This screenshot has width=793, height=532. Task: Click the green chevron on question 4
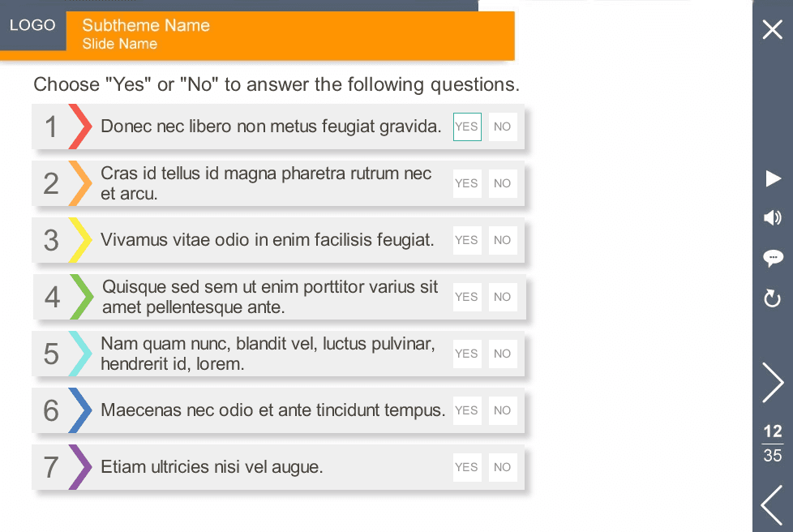pyautogui.click(x=82, y=297)
